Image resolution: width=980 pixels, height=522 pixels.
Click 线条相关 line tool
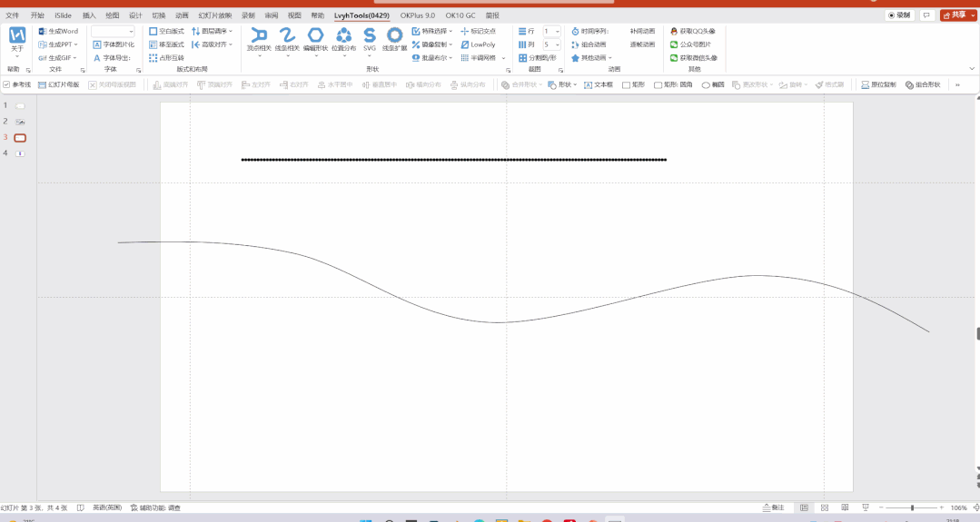288,40
